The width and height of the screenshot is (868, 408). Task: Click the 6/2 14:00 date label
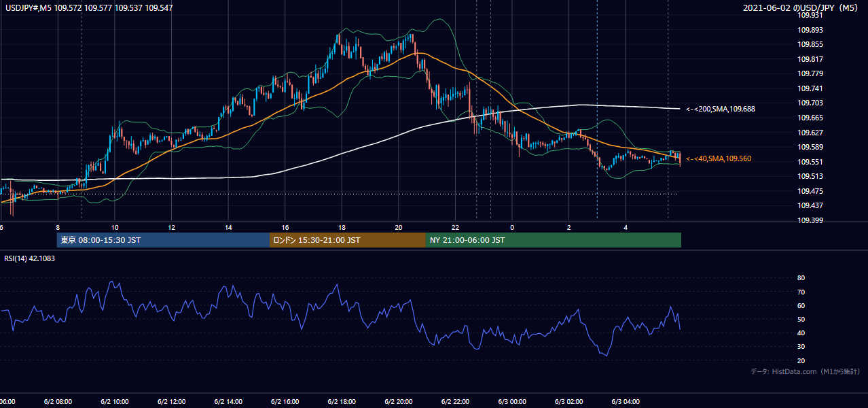[x=229, y=401]
